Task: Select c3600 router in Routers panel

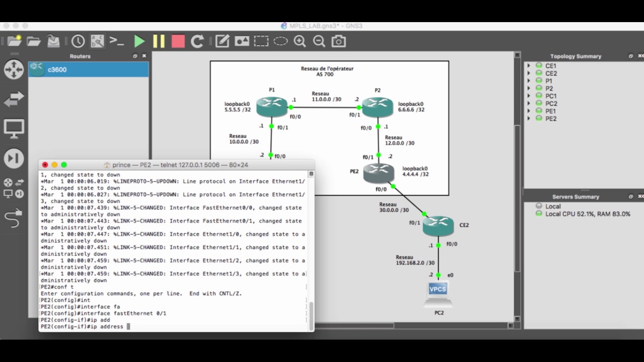Action: pos(89,69)
